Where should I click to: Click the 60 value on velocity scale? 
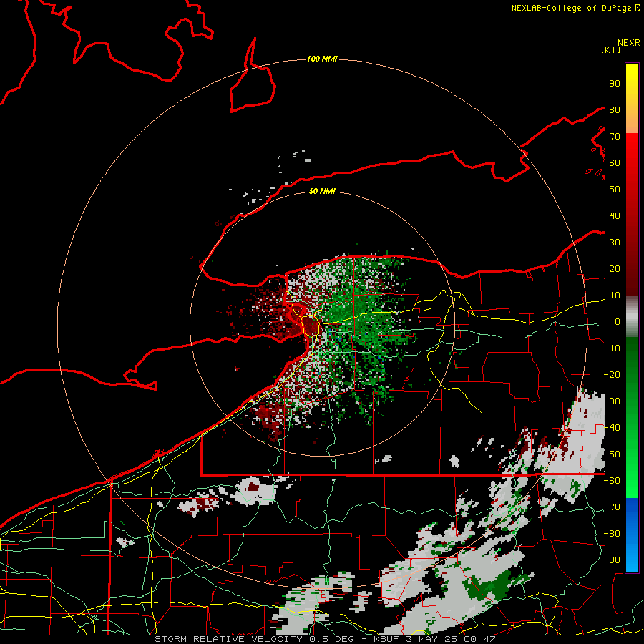(x=615, y=163)
